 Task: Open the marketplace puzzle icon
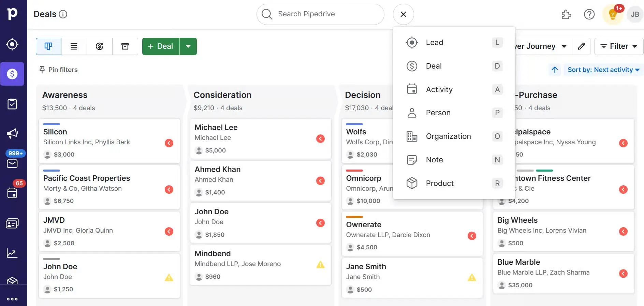566,14
